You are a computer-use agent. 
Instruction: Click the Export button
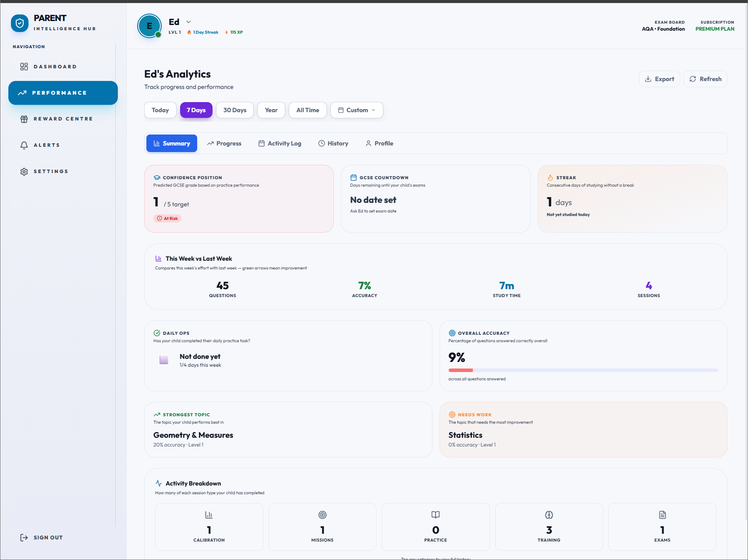659,79
